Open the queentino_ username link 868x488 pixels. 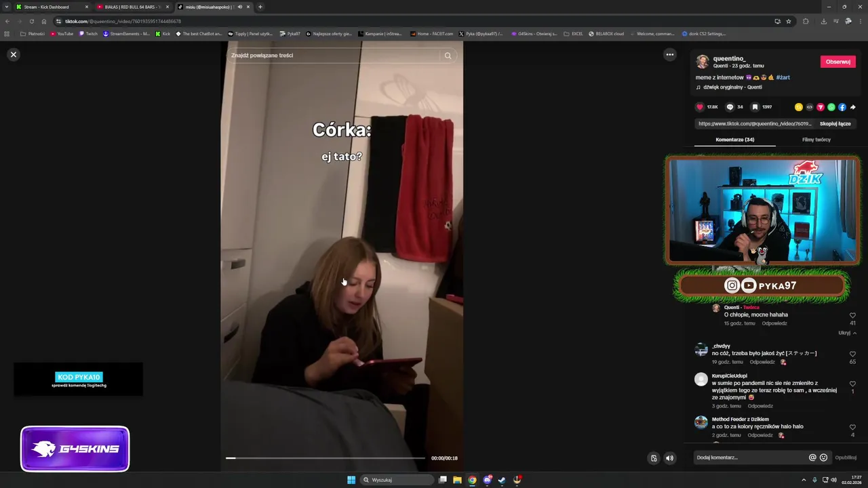(729, 59)
